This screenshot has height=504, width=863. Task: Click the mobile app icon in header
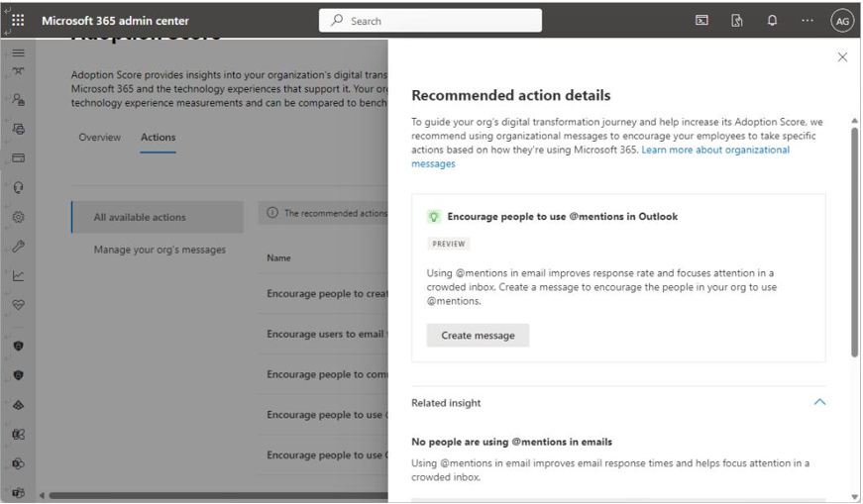pyautogui.click(x=736, y=21)
